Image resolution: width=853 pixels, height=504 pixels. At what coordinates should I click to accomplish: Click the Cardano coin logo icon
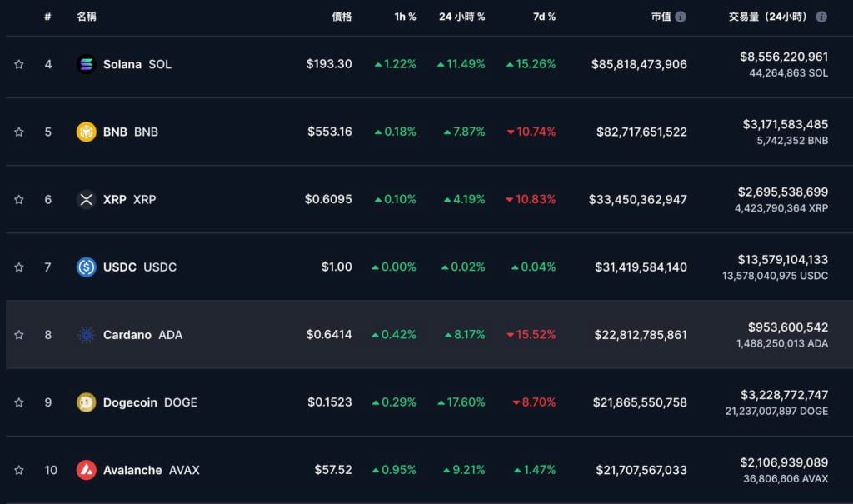pyautogui.click(x=87, y=335)
